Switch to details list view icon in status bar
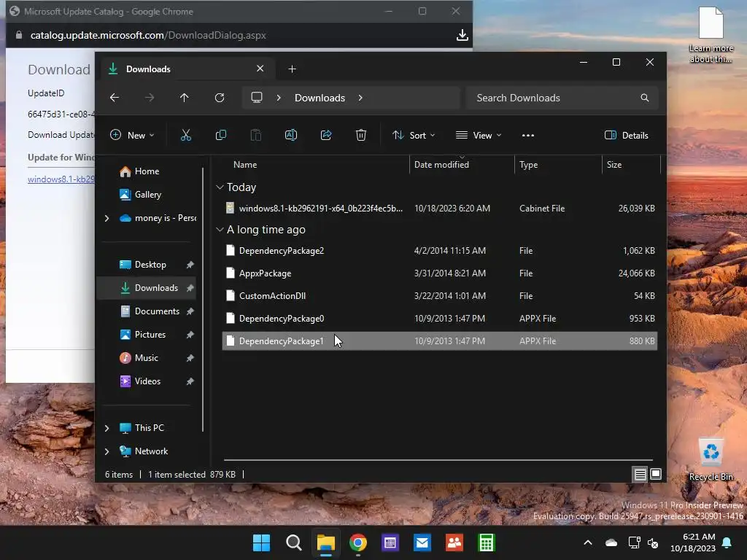This screenshot has height=560, width=747. (640, 474)
